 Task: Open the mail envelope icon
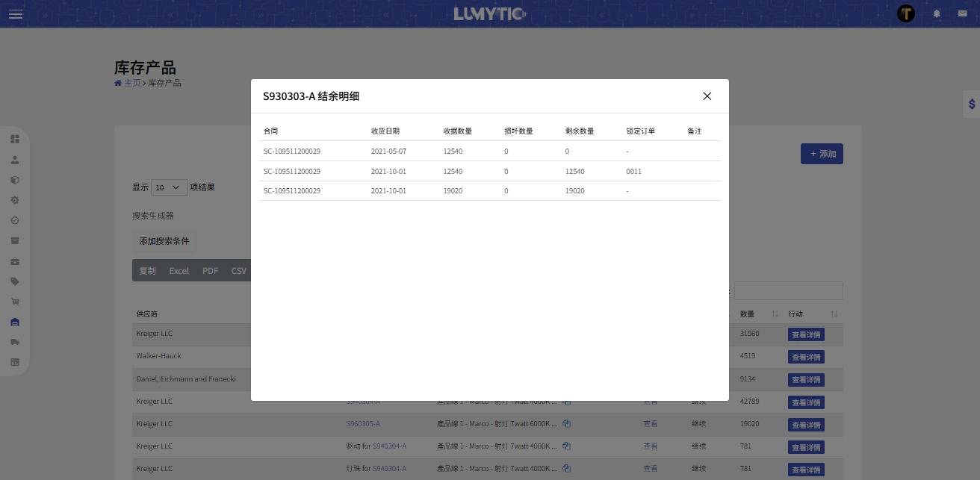pos(962,13)
